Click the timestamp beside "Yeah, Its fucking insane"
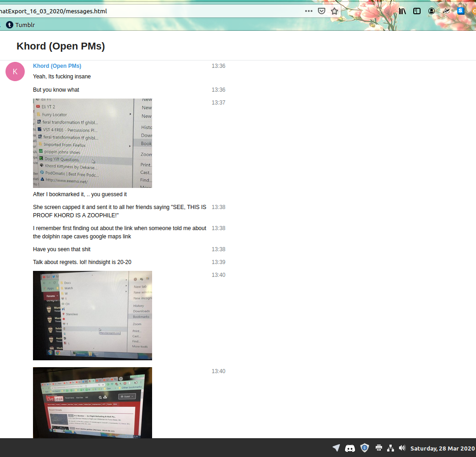The image size is (476, 457). coord(219,66)
